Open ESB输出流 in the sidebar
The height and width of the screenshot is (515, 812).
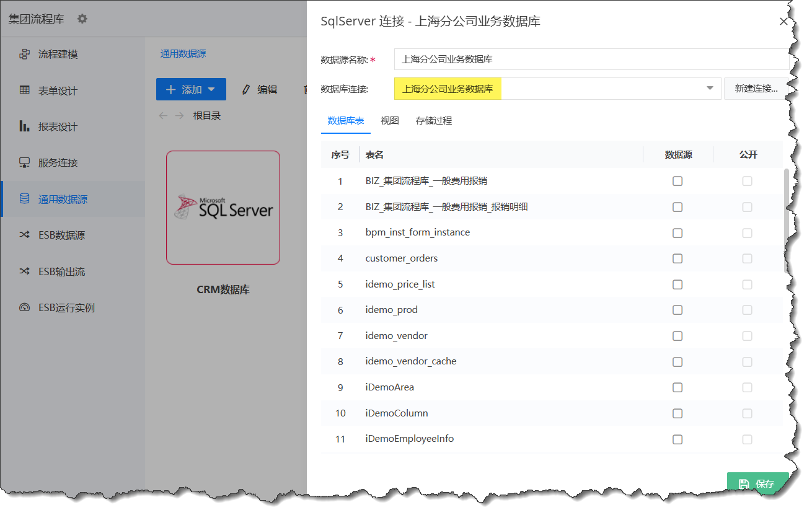[x=61, y=271]
